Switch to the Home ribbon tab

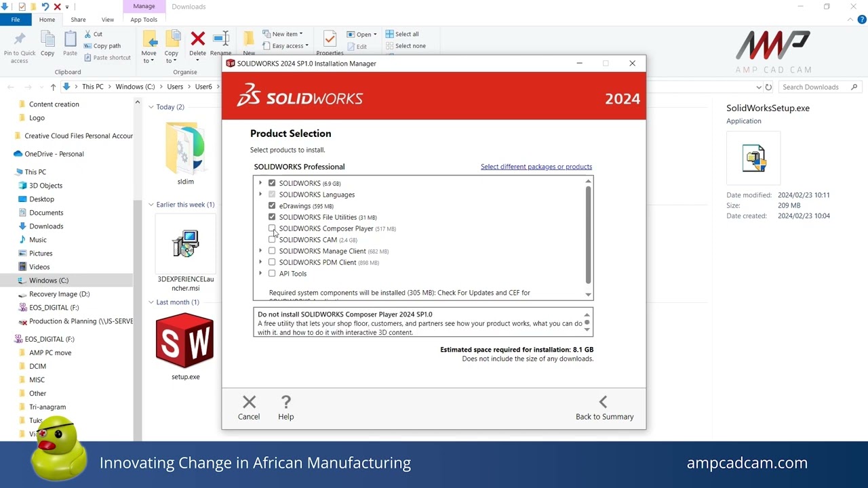pyautogui.click(x=47, y=20)
